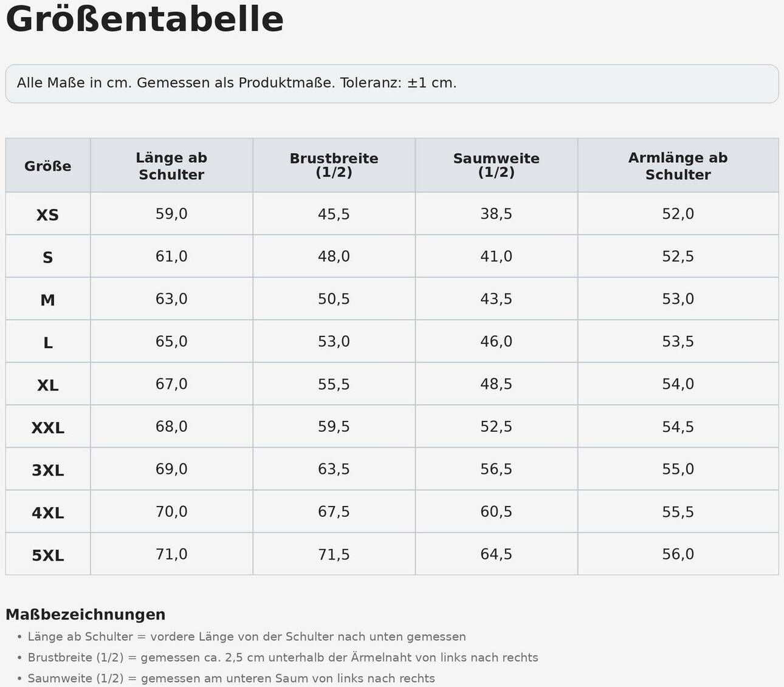Select the Saumweite (1/2) column header
This screenshot has height=687, width=784.
pyautogui.click(x=497, y=165)
